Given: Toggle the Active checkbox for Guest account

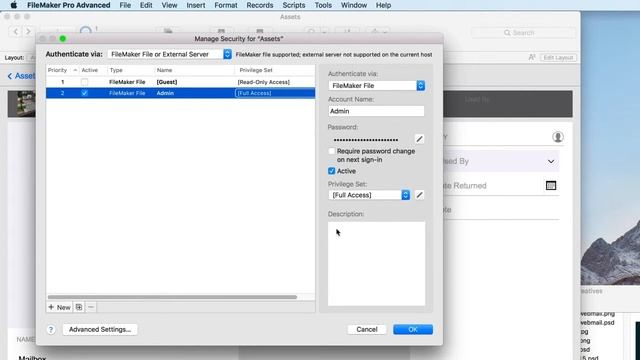Looking at the screenshot, I should click(x=84, y=82).
